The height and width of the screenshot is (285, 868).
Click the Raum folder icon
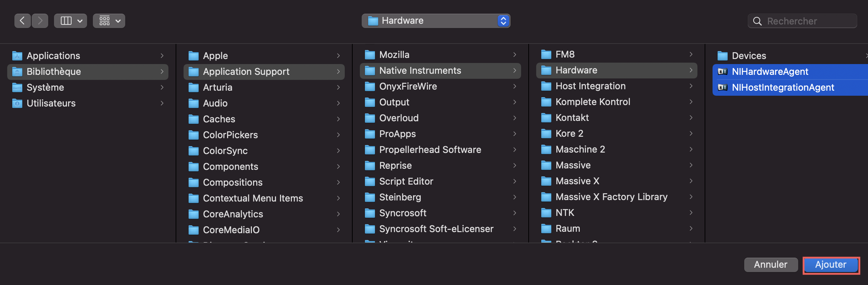point(546,229)
